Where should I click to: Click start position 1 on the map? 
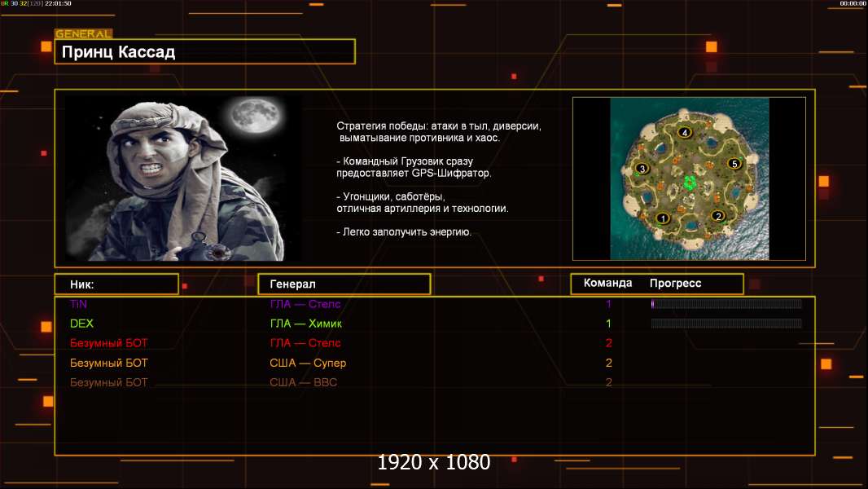(663, 218)
